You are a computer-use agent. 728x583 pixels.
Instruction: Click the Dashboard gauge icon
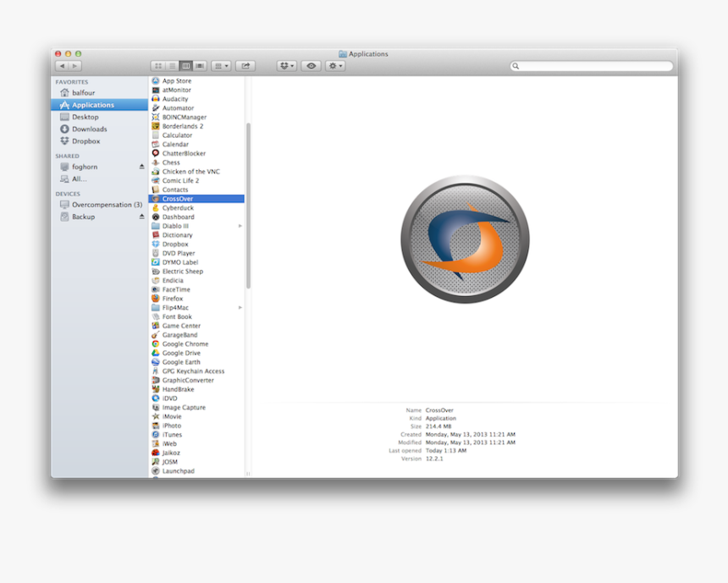point(156,217)
